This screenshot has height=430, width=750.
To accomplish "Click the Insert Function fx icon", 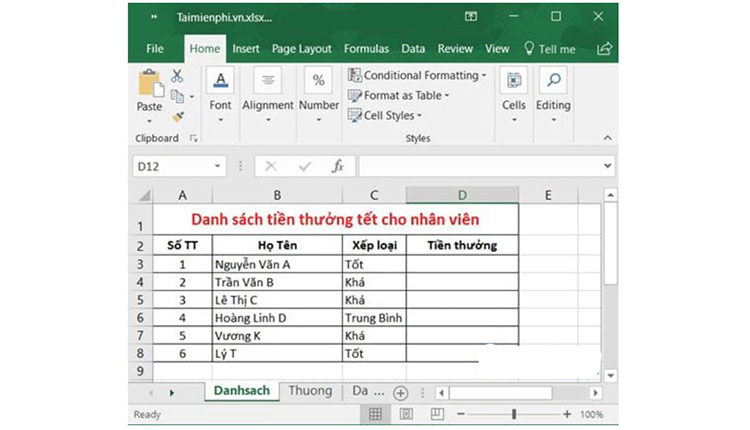I will click(338, 166).
